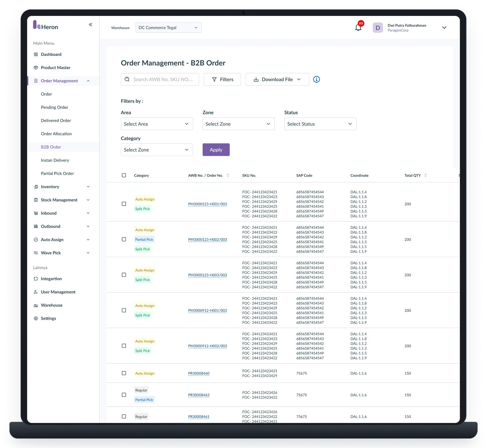Sort by AWB No. / Order No. arrows
487x448 pixels.
click(x=228, y=175)
